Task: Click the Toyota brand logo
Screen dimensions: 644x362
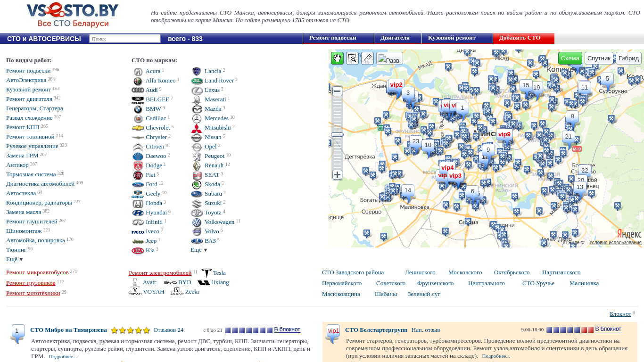Action: [x=197, y=213]
